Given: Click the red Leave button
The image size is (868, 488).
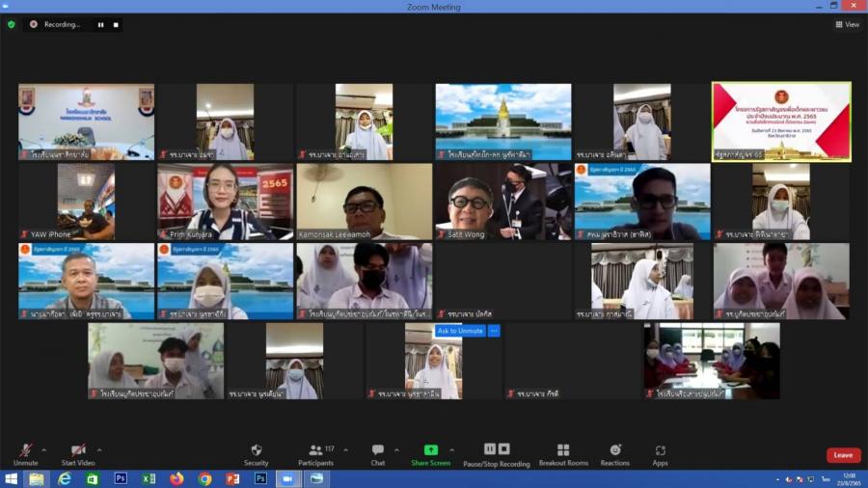Looking at the screenshot, I should pos(843,455).
